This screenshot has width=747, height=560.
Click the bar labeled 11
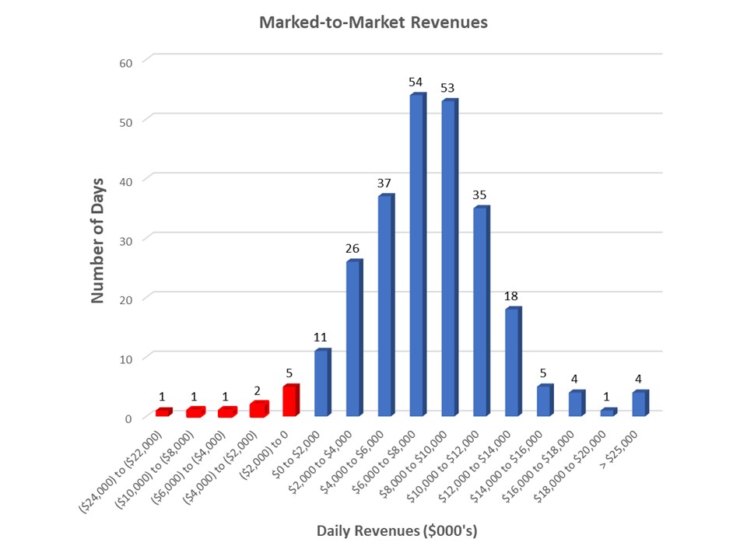coord(321,381)
